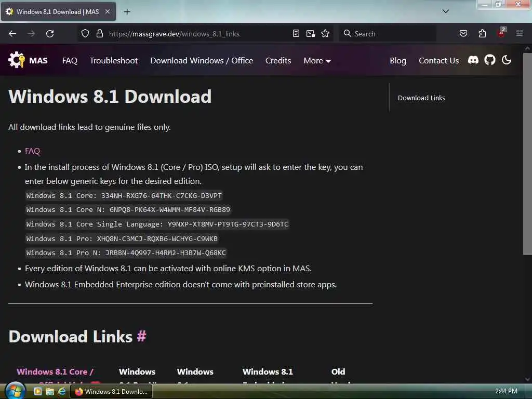Open the Credits navigation item
Viewport: 532px width, 399px height.
click(x=278, y=61)
